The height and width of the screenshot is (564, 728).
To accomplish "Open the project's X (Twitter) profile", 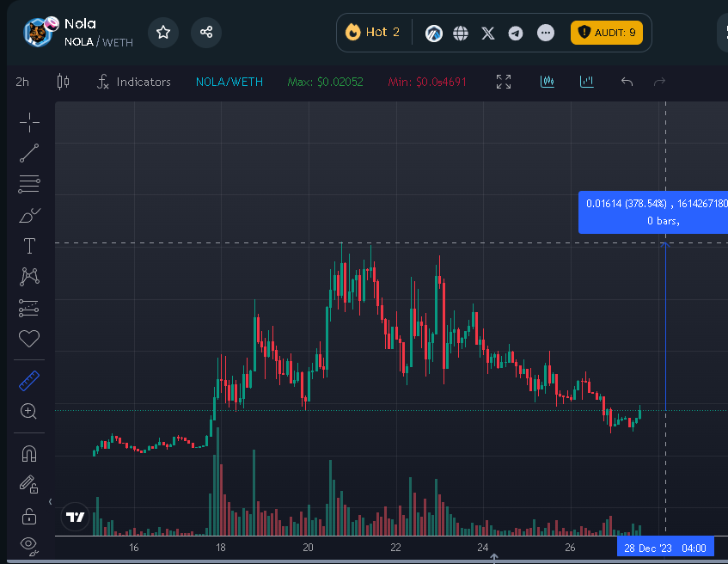I will click(488, 33).
